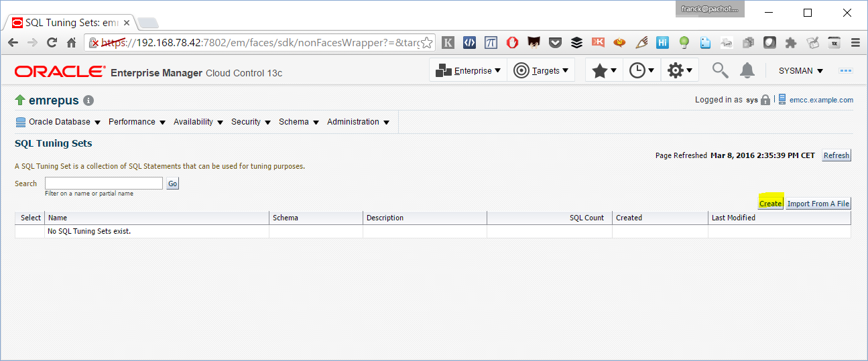
Task: Sort by the Name column header
Action: (x=157, y=218)
